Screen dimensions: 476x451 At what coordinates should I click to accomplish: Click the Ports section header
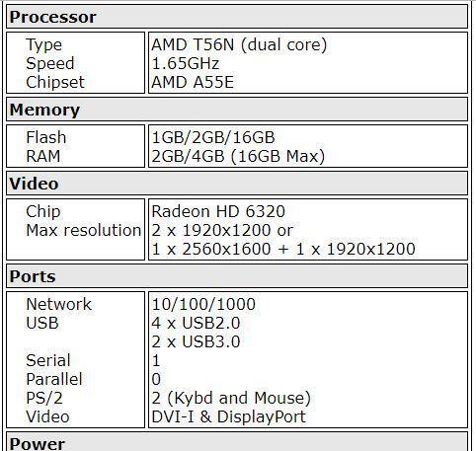pos(237,276)
